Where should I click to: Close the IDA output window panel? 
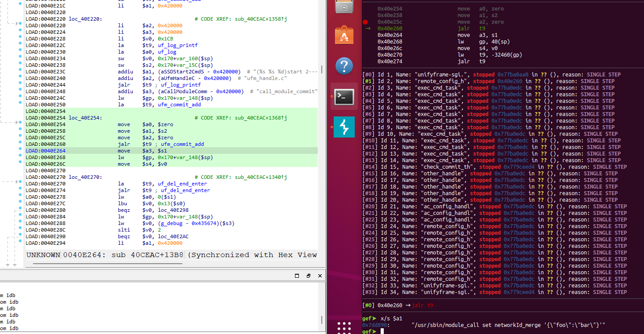click(320, 276)
